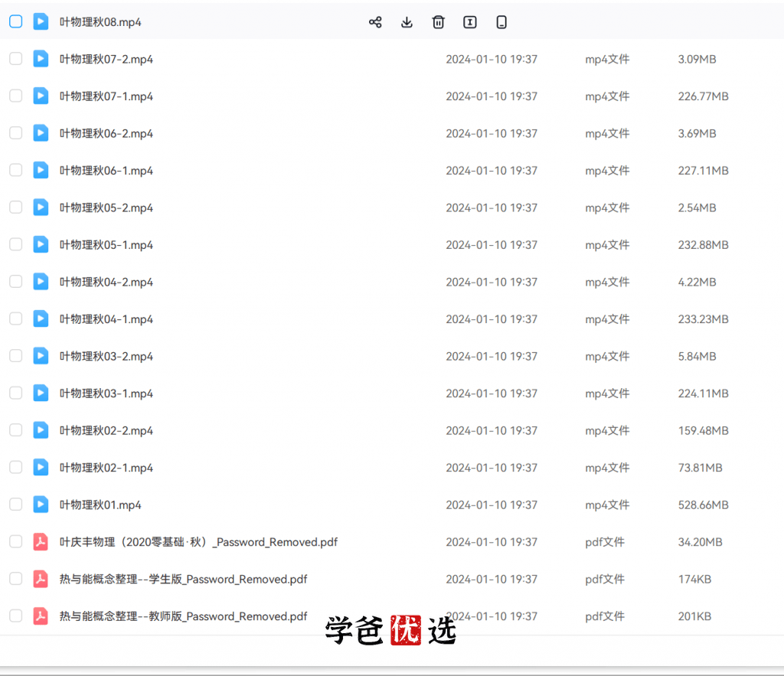Viewport: 784px width, 676px height.
Task: Click the video icon of 叶物理秋05-2.mp4
Action: (x=41, y=207)
